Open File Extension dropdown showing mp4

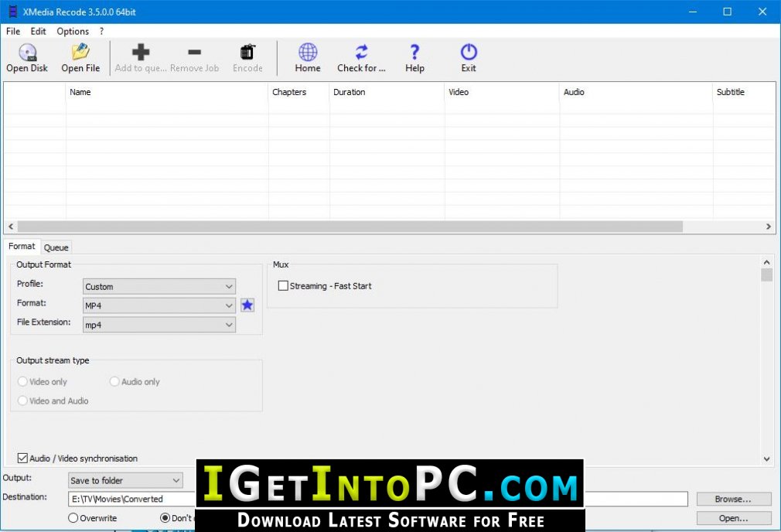point(159,325)
